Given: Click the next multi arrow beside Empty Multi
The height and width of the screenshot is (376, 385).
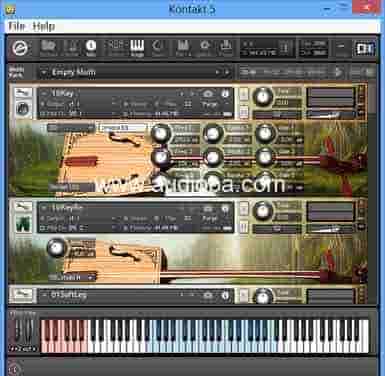Looking at the screenshot, I should 227,72.
